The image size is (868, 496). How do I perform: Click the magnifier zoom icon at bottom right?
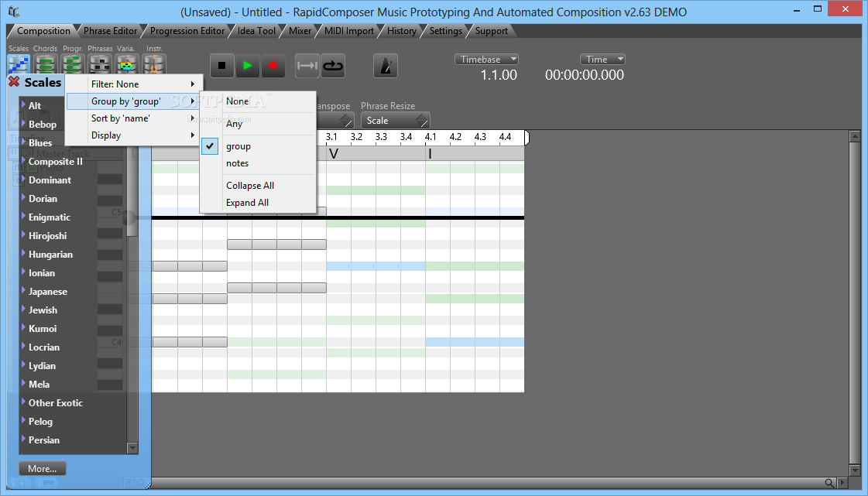click(x=829, y=483)
